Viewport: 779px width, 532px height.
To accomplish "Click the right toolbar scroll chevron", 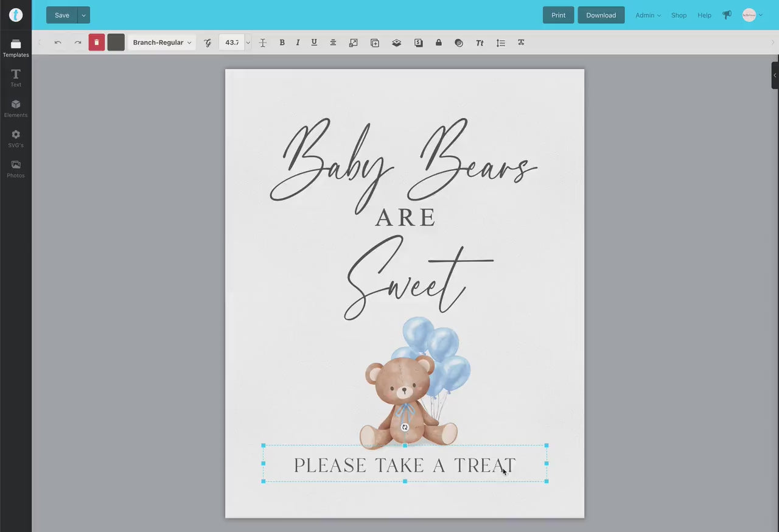I will pyautogui.click(x=773, y=43).
